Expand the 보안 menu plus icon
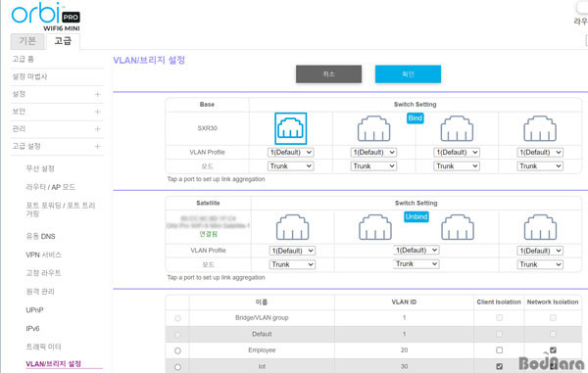 coord(97,112)
